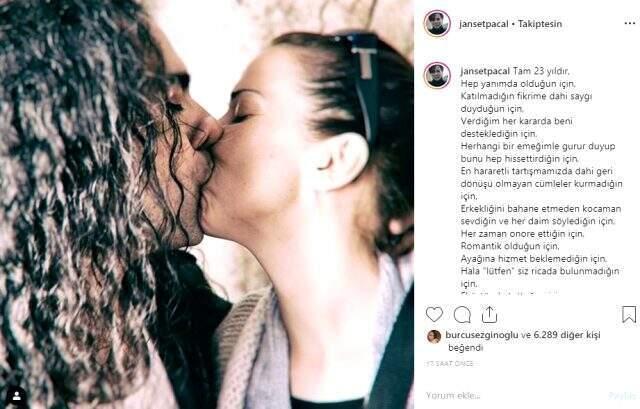
Task: Click the 'beğendi' likes text
Action: click(x=465, y=348)
